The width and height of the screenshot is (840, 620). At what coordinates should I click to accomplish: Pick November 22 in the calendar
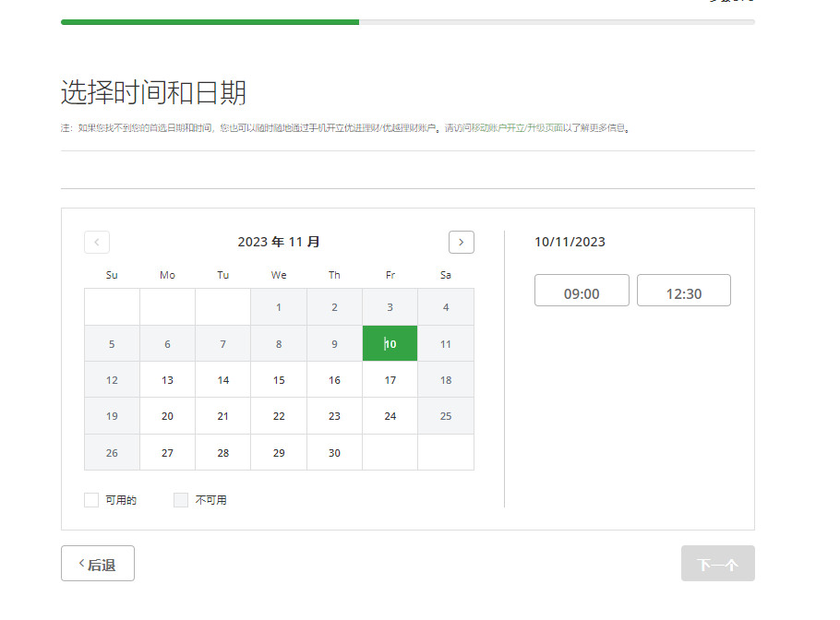[279, 416]
